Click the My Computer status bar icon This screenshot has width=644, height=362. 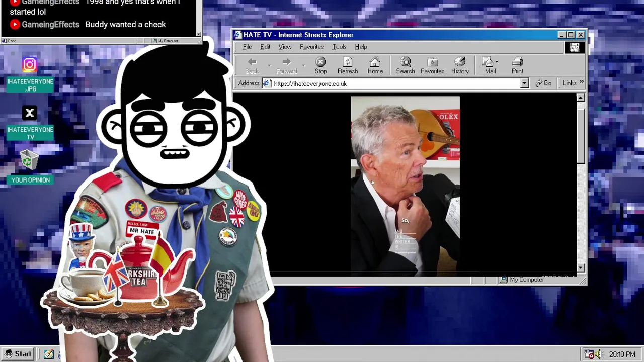[504, 280]
